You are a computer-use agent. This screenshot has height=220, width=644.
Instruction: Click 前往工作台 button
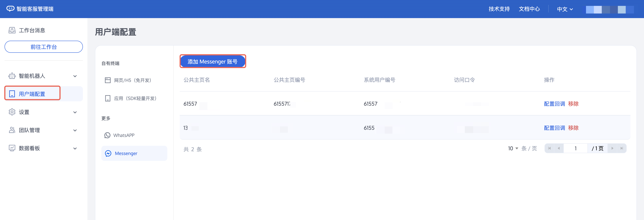tap(44, 47)
